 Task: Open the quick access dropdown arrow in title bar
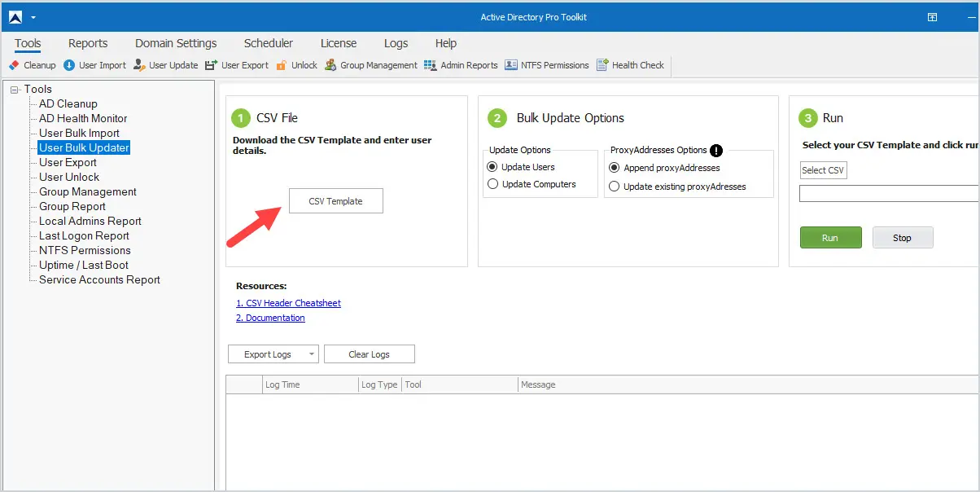point(33,17)
